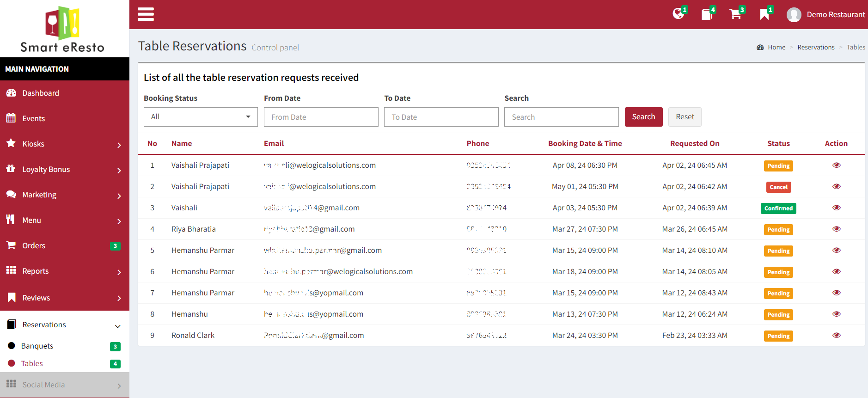Click the Reset button

[685, 117]
